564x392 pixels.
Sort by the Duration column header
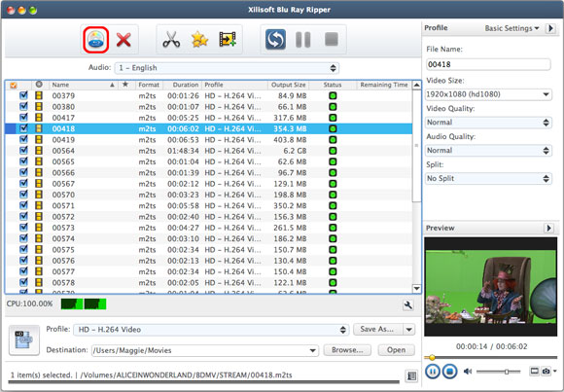(x=183, y=85)
